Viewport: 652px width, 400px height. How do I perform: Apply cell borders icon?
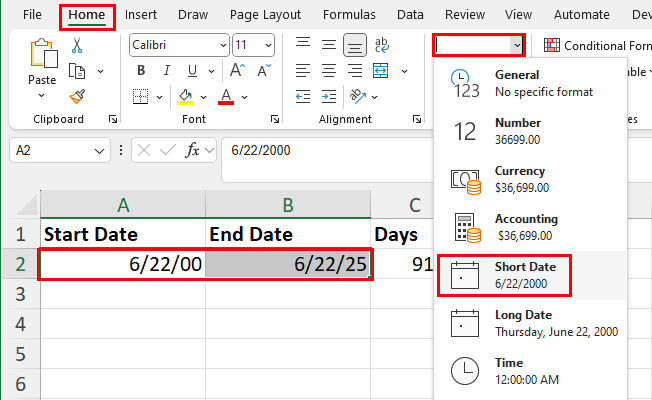141,96
